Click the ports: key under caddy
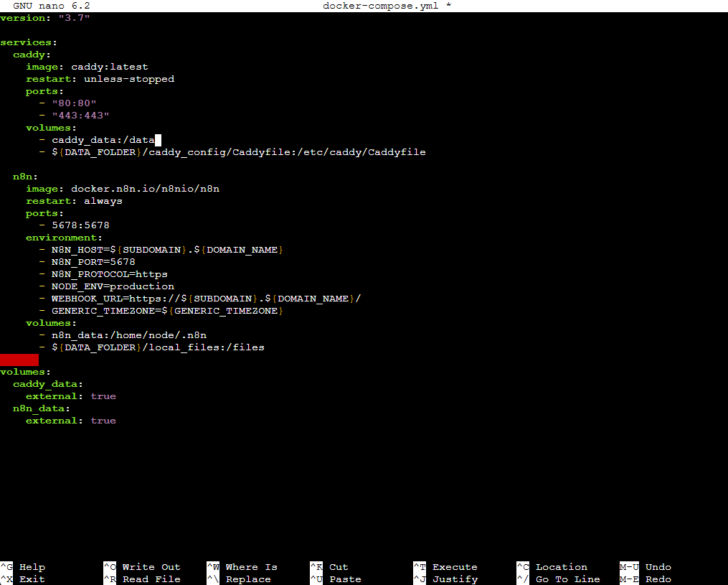 click(44, 91)
